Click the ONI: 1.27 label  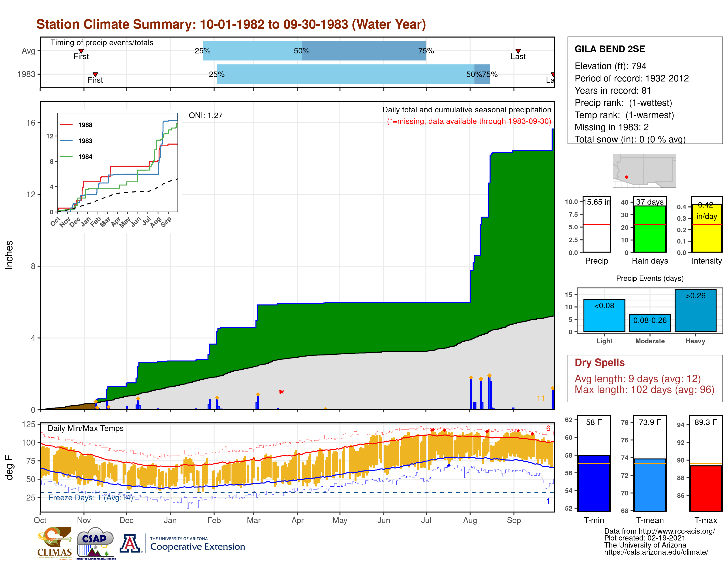point(205,115)
